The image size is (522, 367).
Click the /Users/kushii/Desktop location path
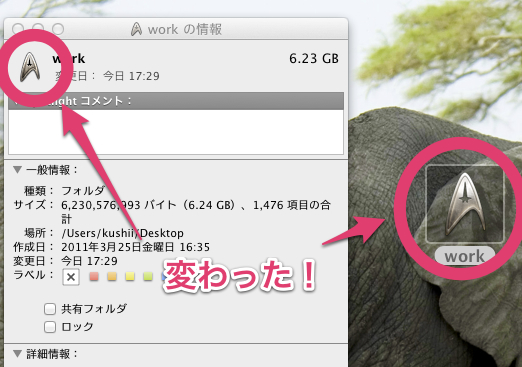pos(122,233)
